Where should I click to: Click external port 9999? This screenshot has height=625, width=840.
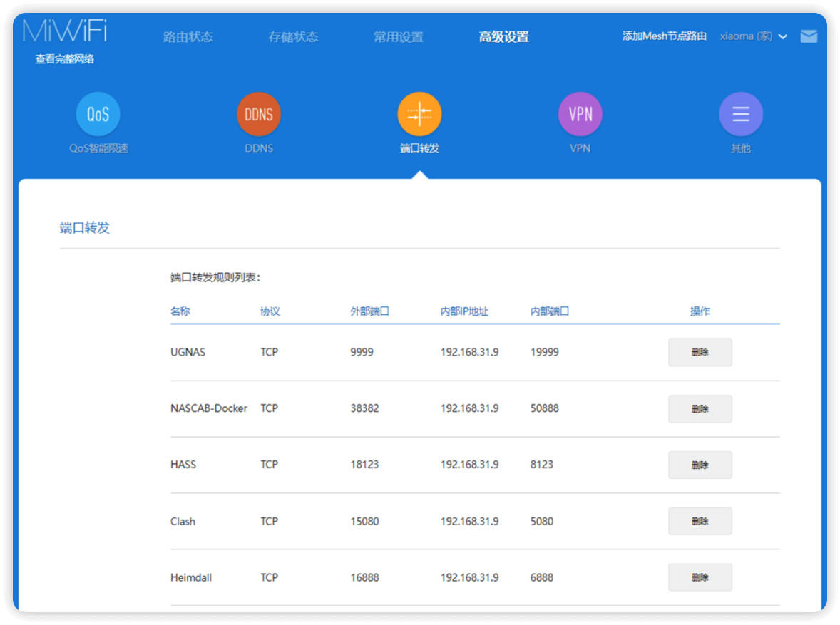point(362,352)
